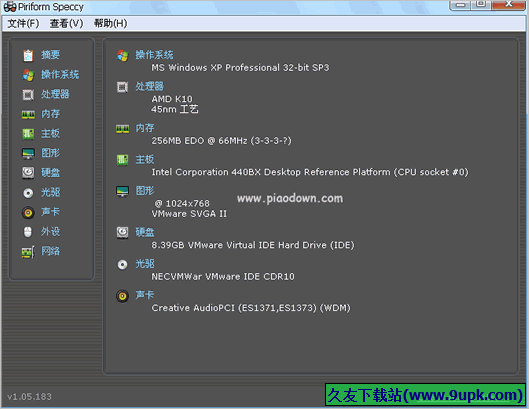529x409 pixels.
Task: Select 光驱 label in the sidebar
Action: click(51, 192)
